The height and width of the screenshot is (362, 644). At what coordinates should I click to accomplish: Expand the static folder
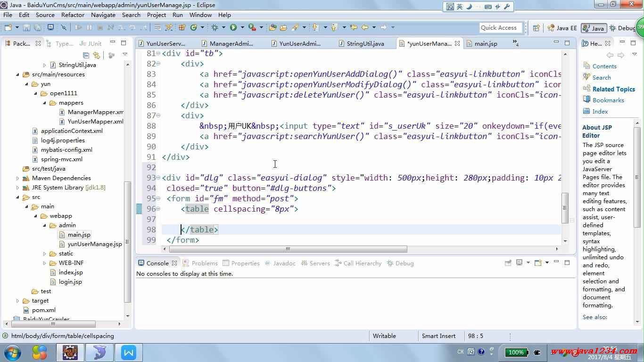coord(44,254)
